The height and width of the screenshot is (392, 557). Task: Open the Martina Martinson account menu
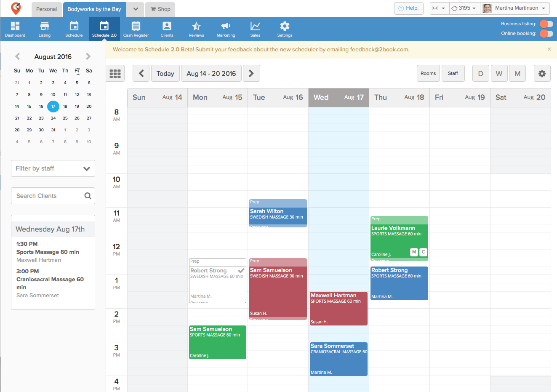point(515,8)
